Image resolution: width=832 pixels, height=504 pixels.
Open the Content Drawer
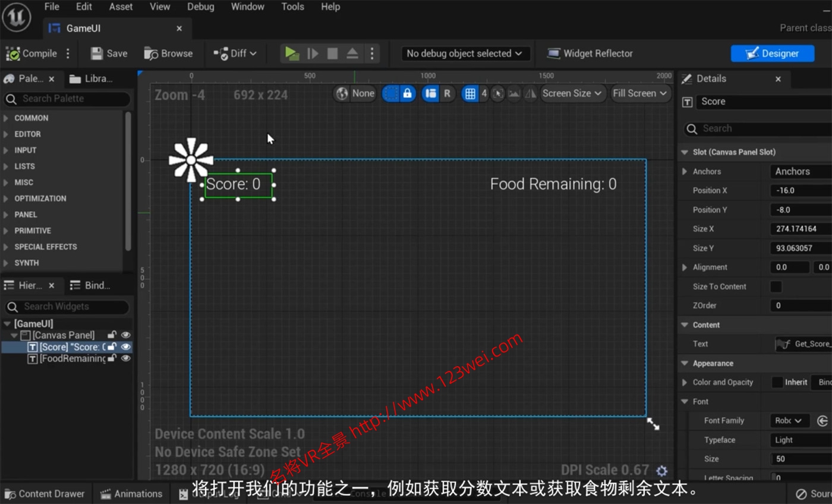pyautogui.click(x=45, y=493)
